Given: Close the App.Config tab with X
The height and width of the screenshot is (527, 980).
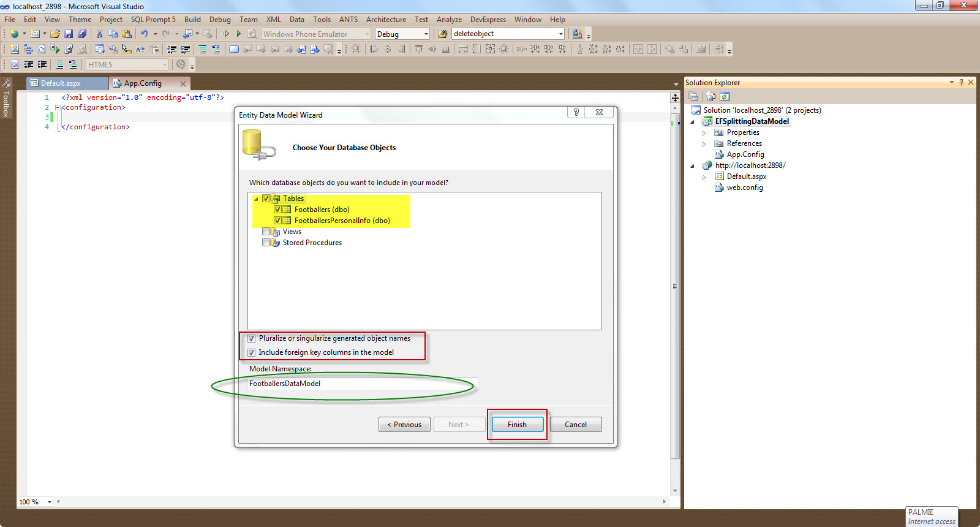Looking at the screenshot, I should tap(183, 83).
